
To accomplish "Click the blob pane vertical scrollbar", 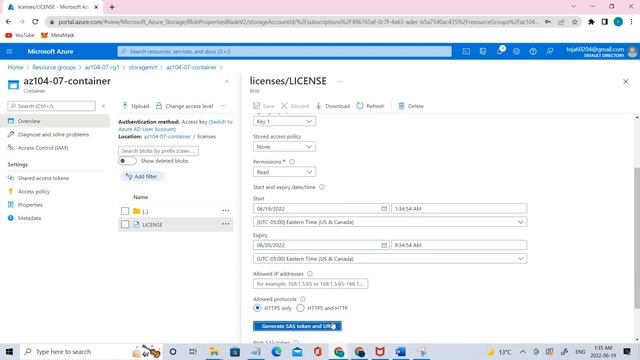I will 637,238.
